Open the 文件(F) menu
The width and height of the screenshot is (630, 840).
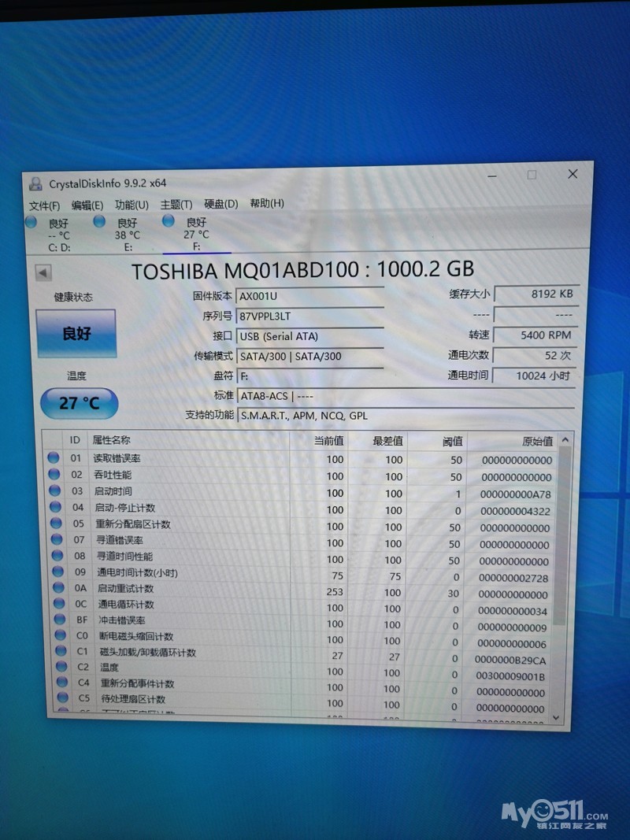click(44, 206)
